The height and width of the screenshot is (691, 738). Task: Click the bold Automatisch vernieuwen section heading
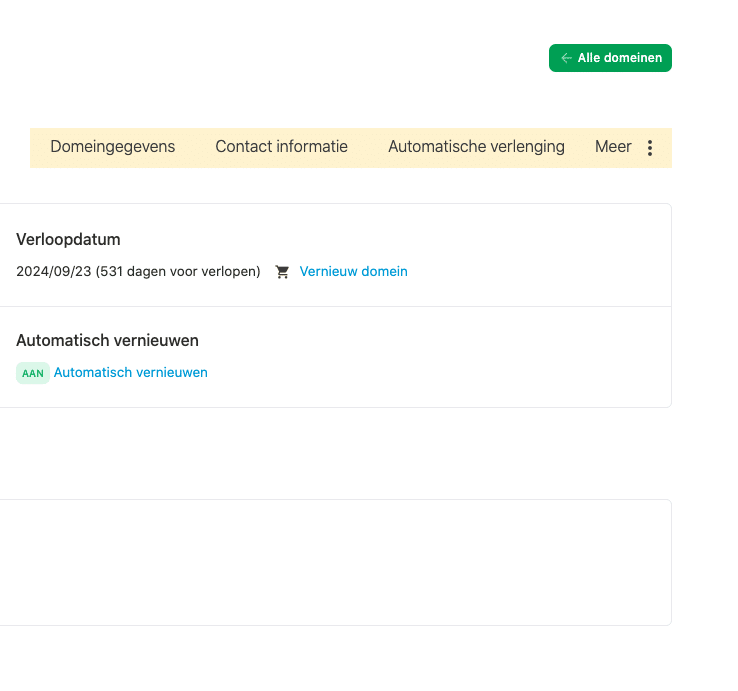[107, 340]
